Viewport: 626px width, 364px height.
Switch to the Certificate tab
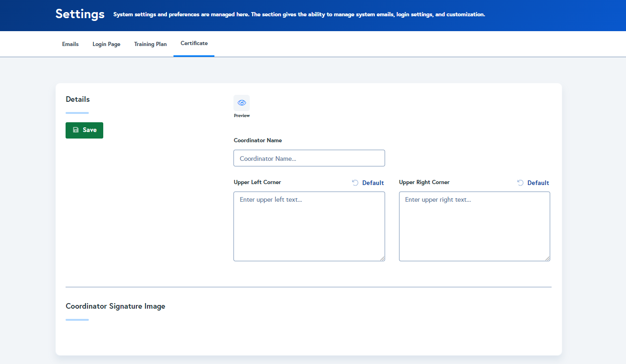click(x=194, y=43)
